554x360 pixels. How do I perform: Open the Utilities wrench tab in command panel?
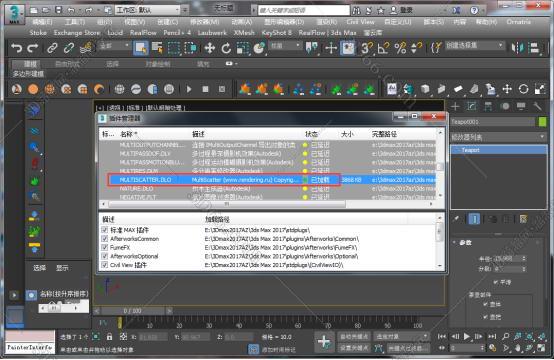(x=537, y=106)
